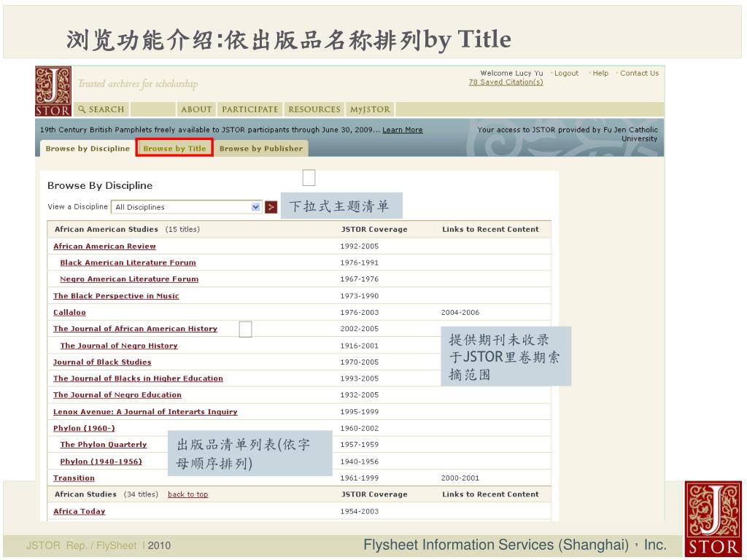747x560 pixels.
Task: Open The Journal of African American History
Action: click(135, 329)
